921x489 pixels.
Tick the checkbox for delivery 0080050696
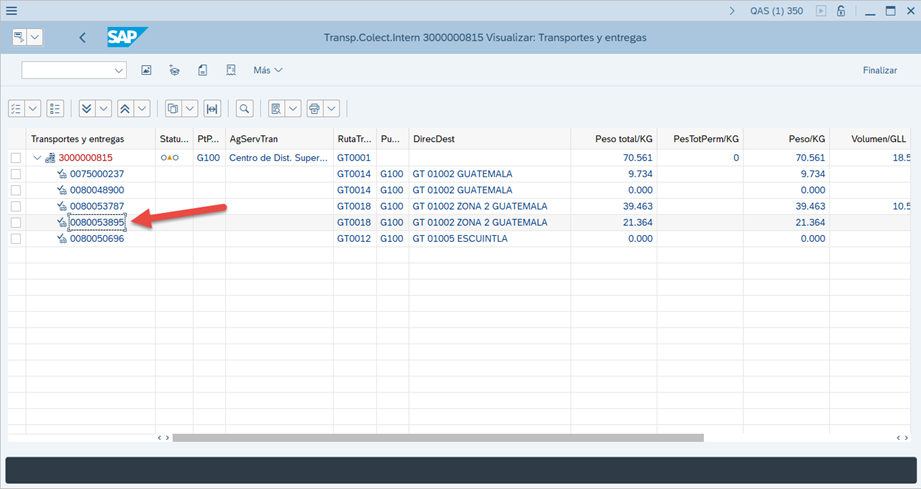point(15,239)
